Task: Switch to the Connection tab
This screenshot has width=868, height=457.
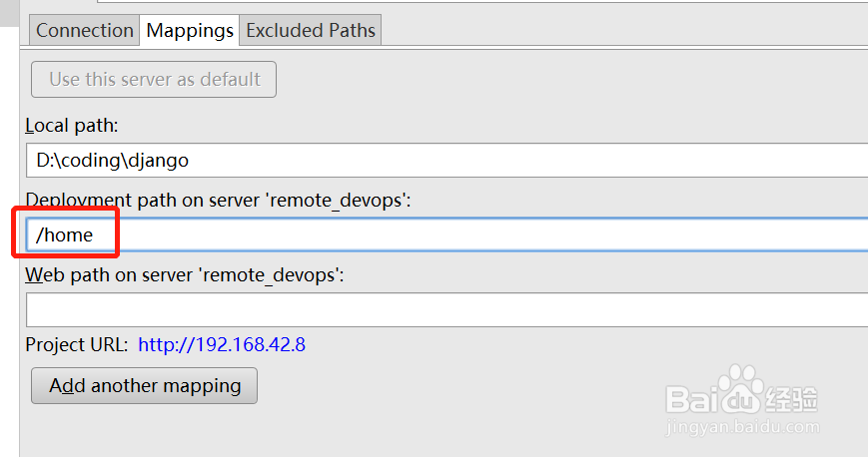Action: pyautogui.click(x=85, y=31)
